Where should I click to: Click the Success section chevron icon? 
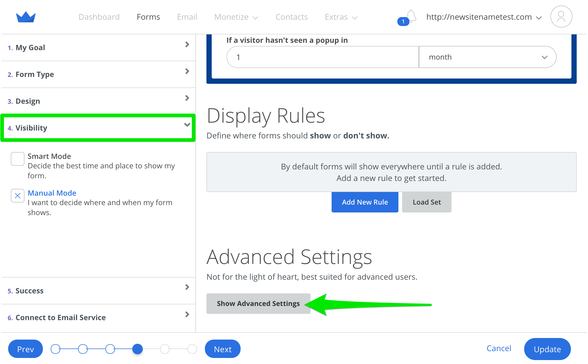tap(187, 287)
